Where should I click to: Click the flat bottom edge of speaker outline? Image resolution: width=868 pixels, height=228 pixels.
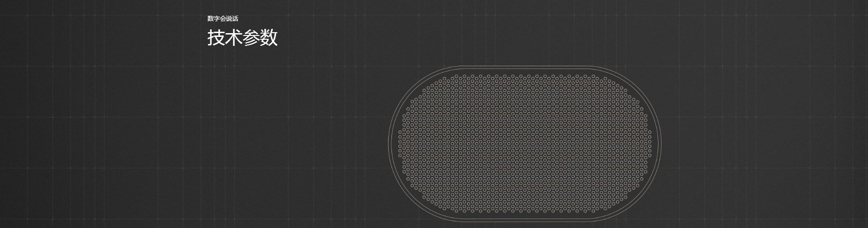coord(525,220)
